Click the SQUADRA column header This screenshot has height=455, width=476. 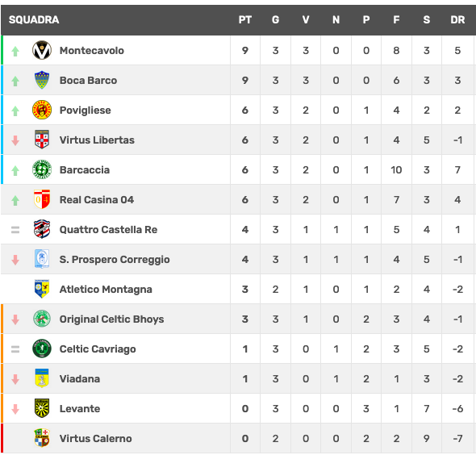click(x=34, y=19)
